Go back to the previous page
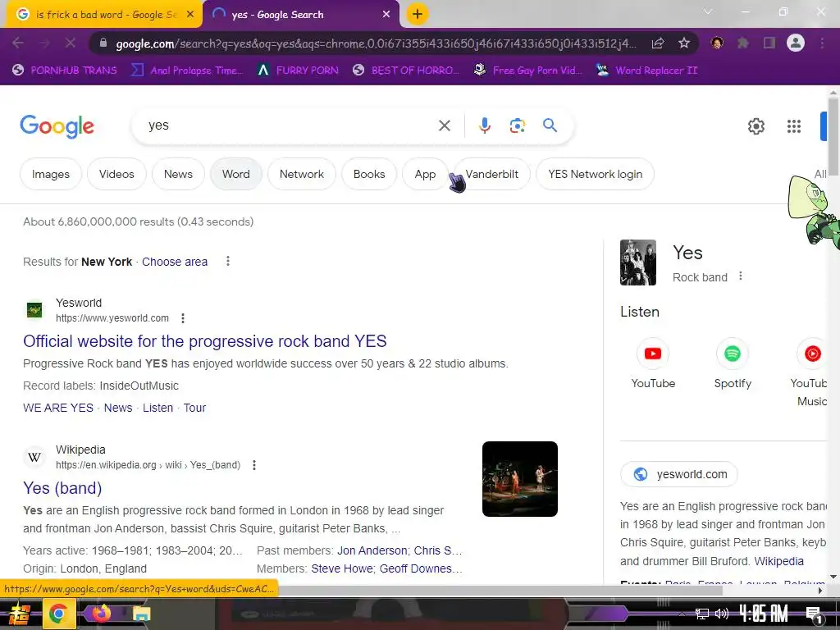The height and width of the screenshot is (630, 840). pos(18,43)
